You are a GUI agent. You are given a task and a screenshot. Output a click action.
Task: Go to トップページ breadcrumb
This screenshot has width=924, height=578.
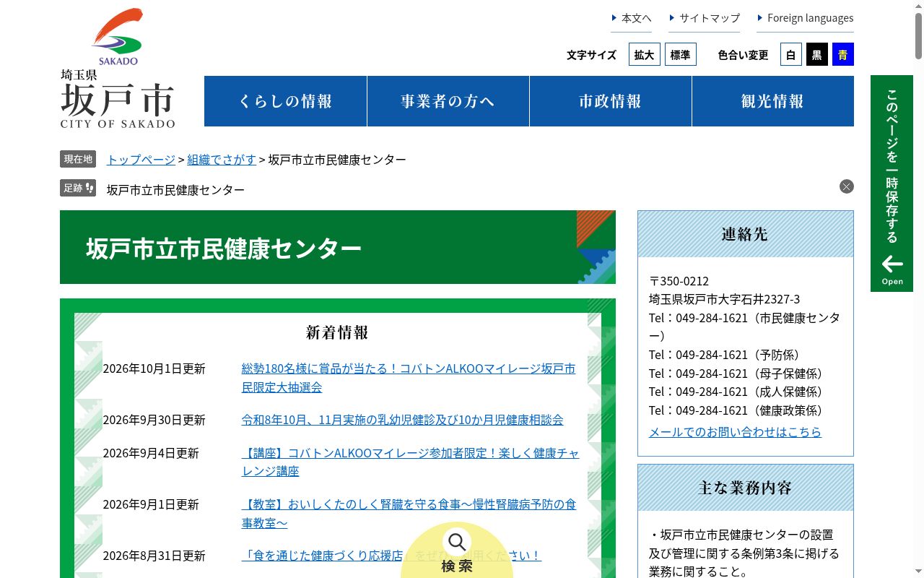coord(141,160)
